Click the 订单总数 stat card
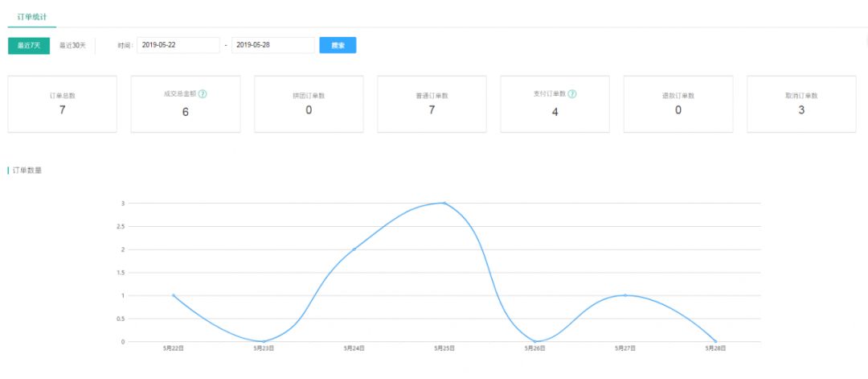This screenshot has height=379, width=868. click(62, 104)
